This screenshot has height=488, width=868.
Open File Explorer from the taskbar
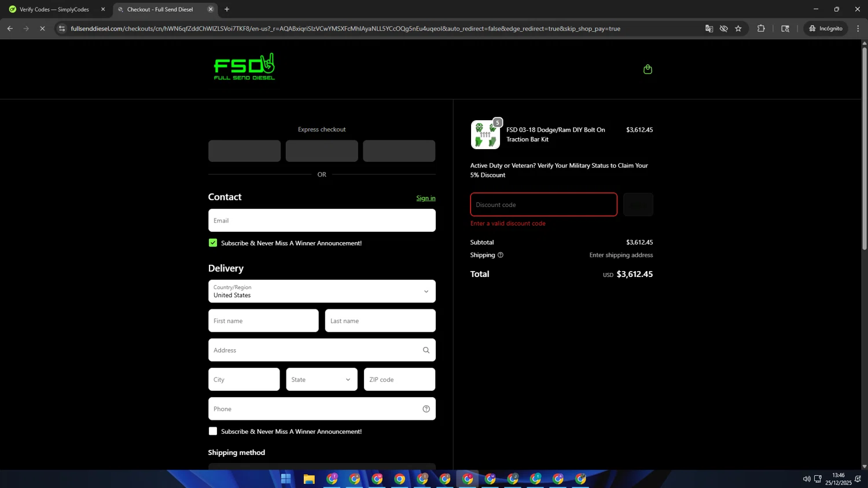(x=309, y=479)
